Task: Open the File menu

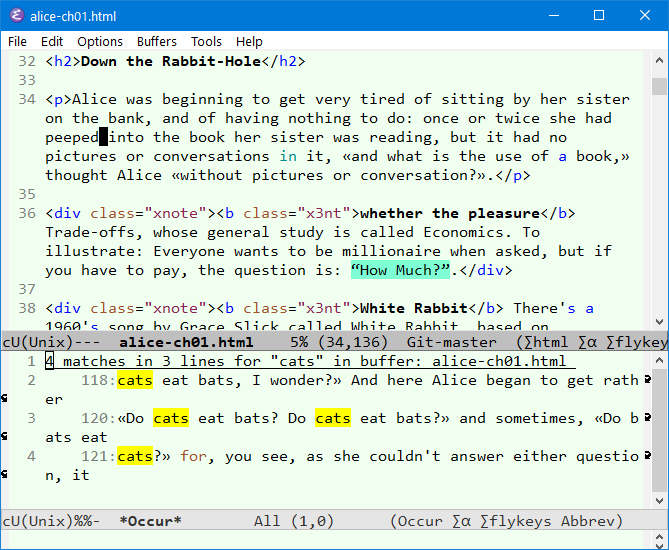Action: point(17,41)
